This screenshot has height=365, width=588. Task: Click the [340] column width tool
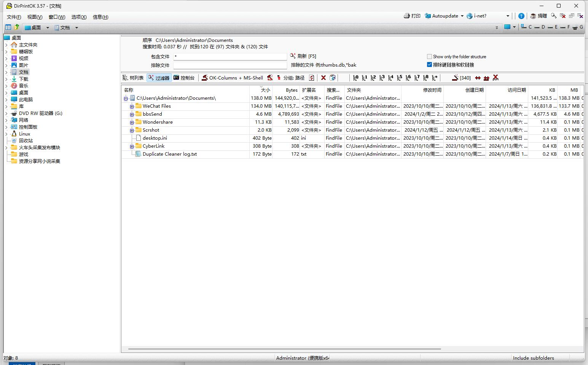[461, 78]
